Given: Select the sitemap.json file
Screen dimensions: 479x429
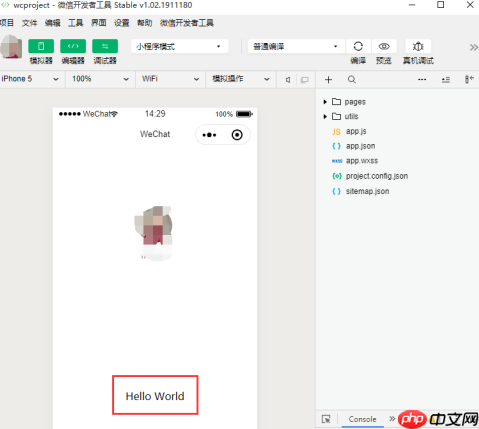Looking at the screenshot, I should pos(367,191).
